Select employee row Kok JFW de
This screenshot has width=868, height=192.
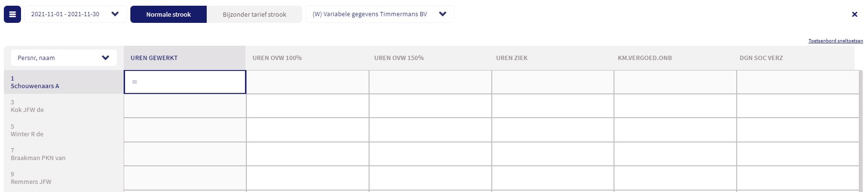27,106
